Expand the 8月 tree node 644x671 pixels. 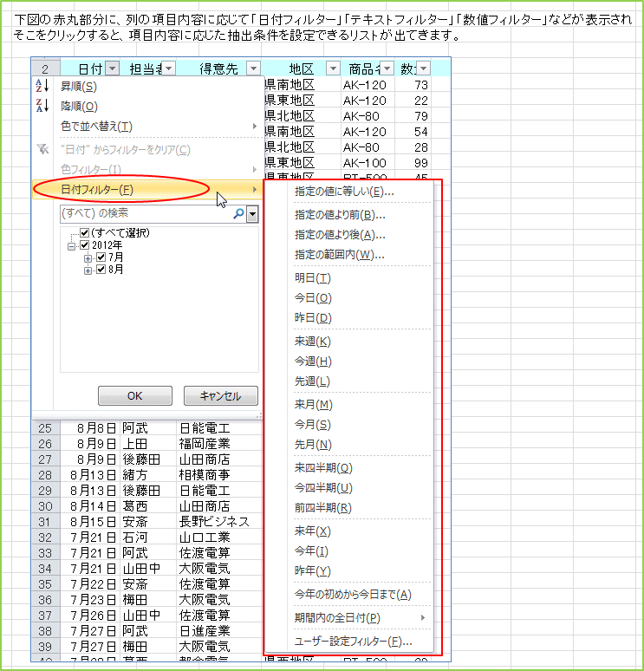(88, 270)
